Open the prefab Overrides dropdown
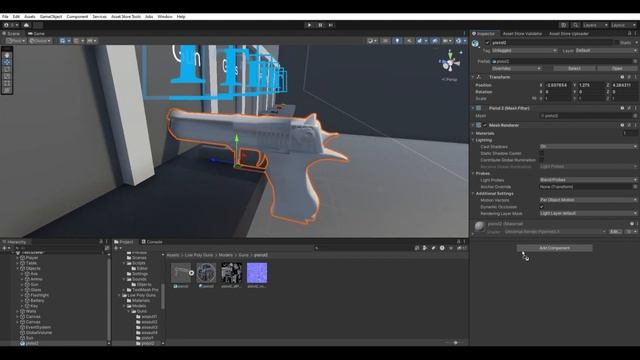640x360 pixels. tap(517, 68)
